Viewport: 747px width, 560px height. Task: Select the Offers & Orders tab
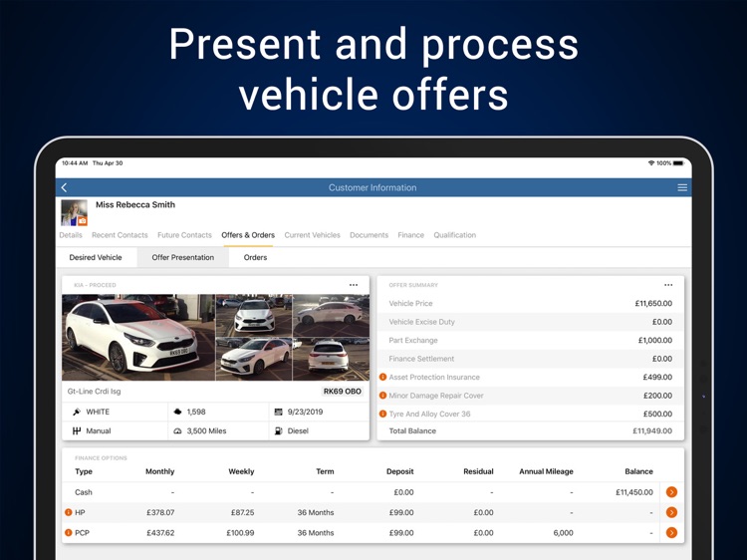248,235
